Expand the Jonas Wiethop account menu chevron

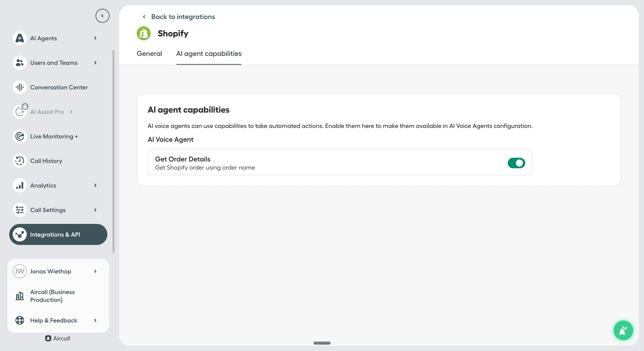[x=95, y=271]
